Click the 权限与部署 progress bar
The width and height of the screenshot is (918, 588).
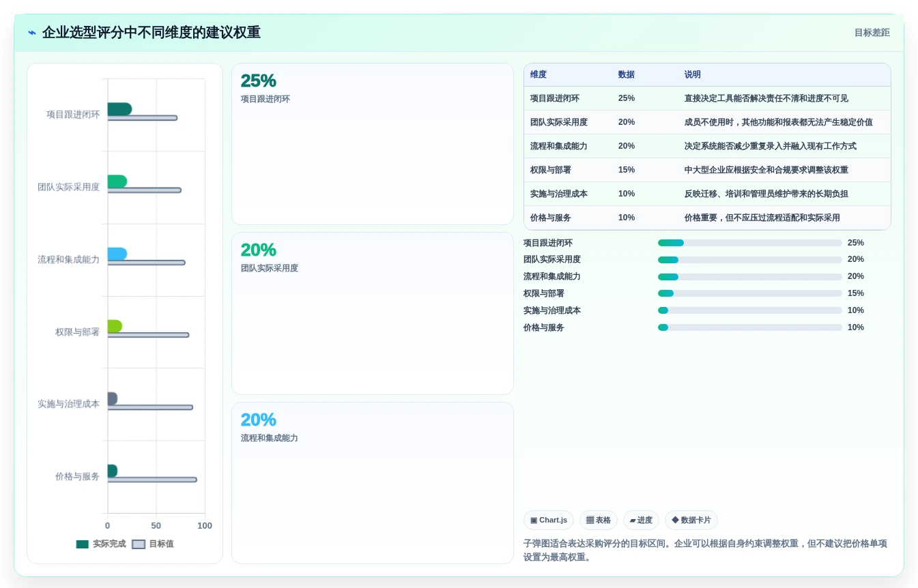749,294
